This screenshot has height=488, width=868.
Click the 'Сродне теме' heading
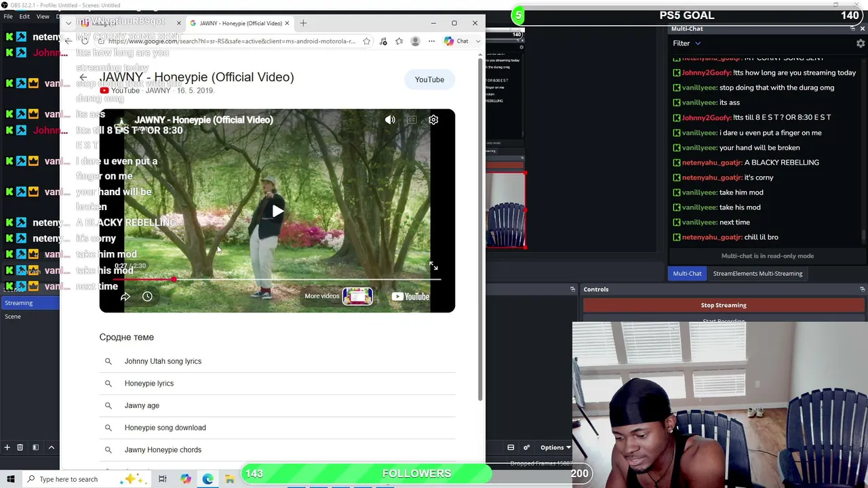(127, 338)
